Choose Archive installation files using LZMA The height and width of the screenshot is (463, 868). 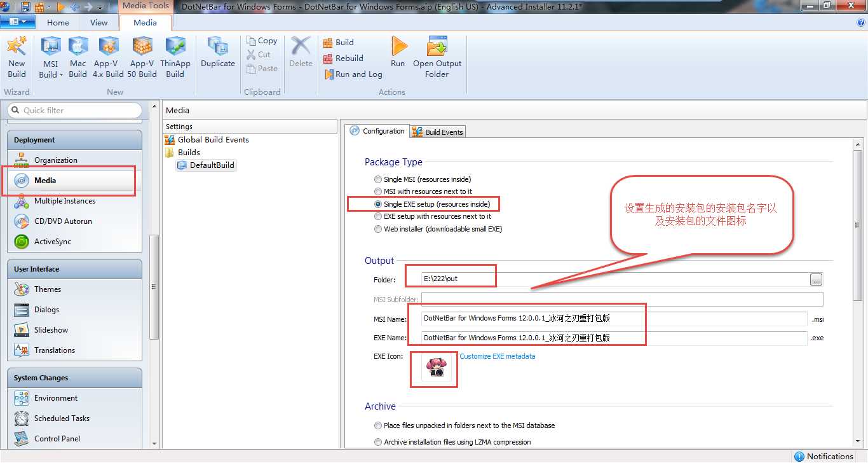pyautogui.click(x=452, y=442)
